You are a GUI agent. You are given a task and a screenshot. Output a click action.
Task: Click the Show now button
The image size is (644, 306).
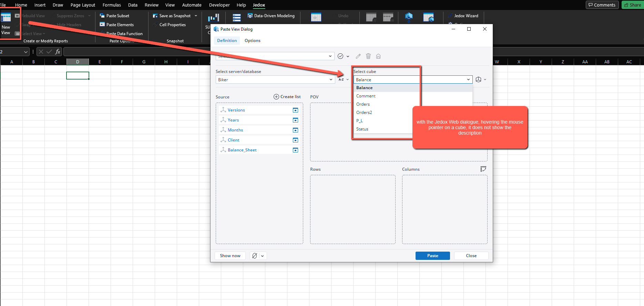[230, 256]
